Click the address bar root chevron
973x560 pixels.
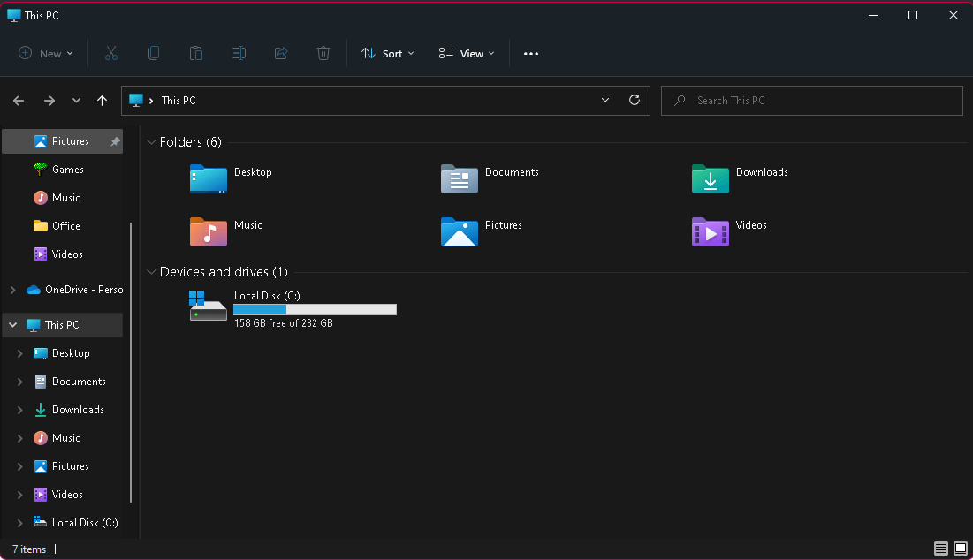coord(151,101)
